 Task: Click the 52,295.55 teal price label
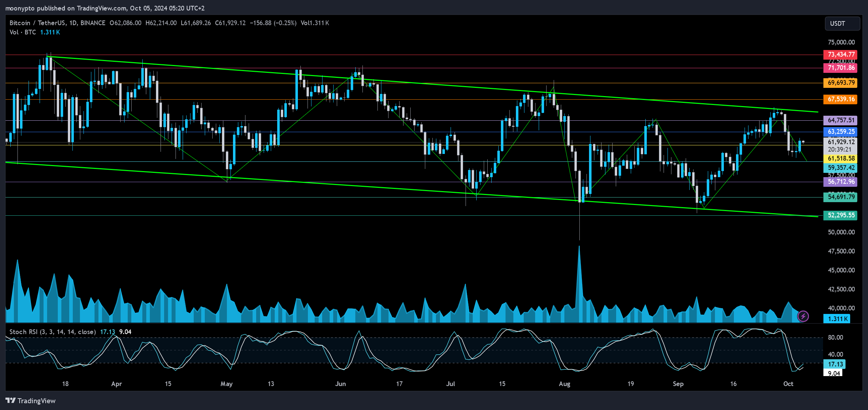[x=841, y=215]
